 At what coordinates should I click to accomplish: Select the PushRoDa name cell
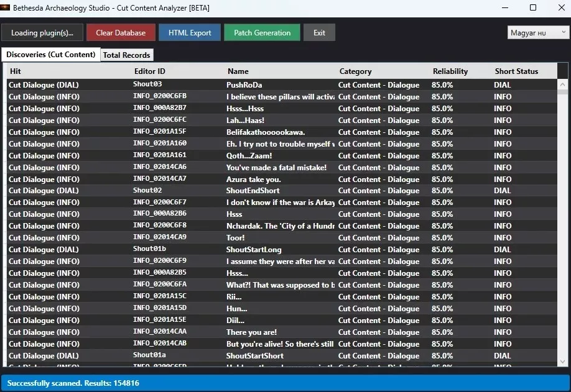click(244, 84)
